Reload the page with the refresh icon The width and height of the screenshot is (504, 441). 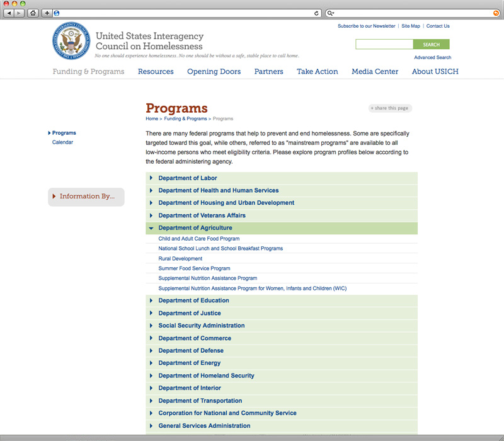click(x=316, y=13)
